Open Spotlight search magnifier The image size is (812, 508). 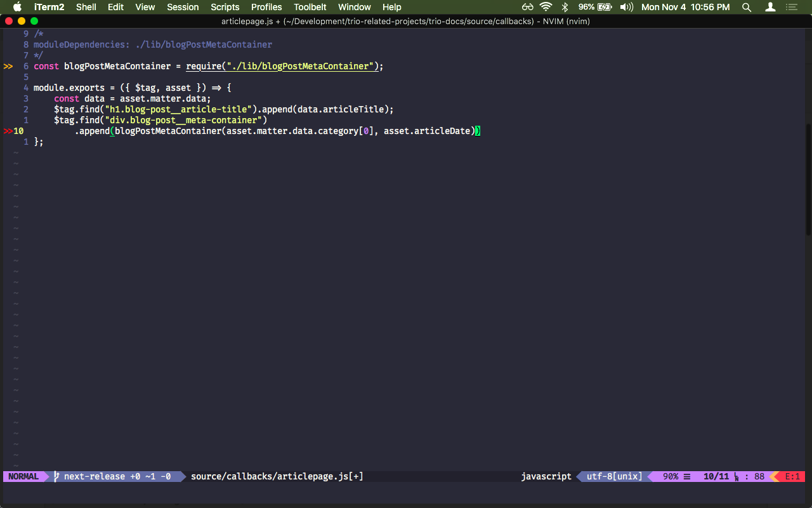[x=747, y=7]
